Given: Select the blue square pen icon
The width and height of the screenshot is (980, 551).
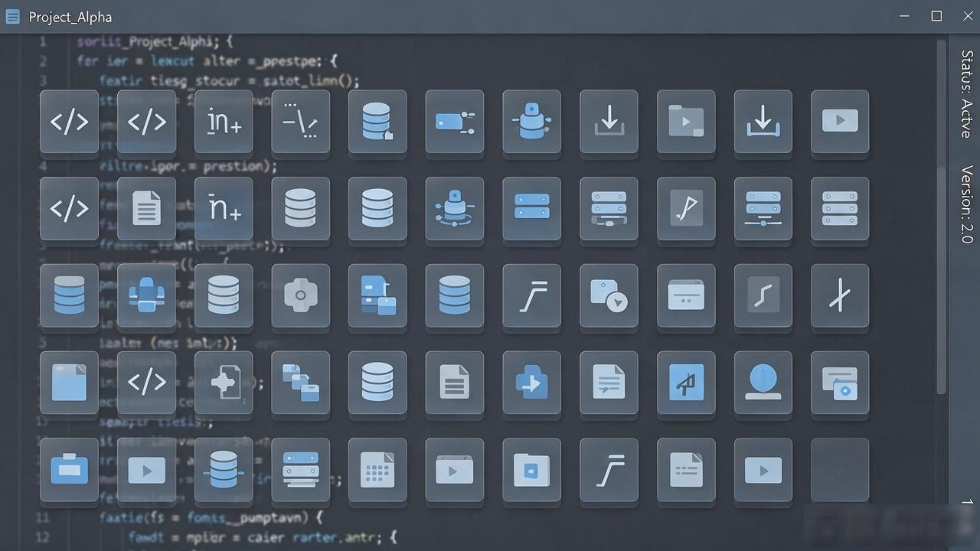Looking at the screenshot, I should [686, 382].
